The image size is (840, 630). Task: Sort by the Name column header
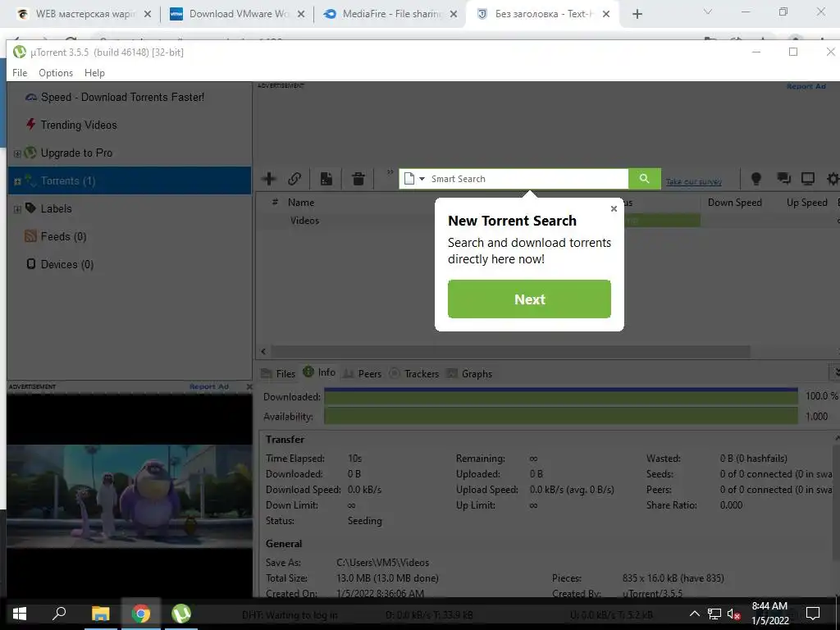[x=301, y=203]
